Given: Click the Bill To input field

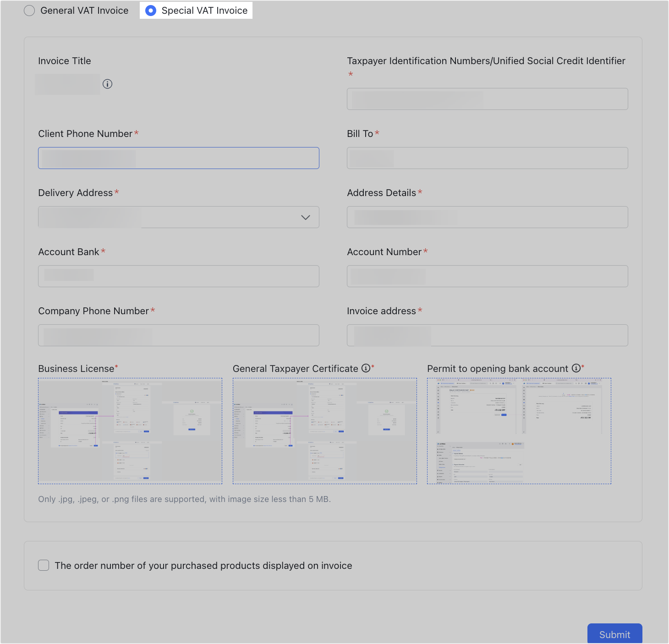Looking at the screenshot, I should click(x=487, y=158).
